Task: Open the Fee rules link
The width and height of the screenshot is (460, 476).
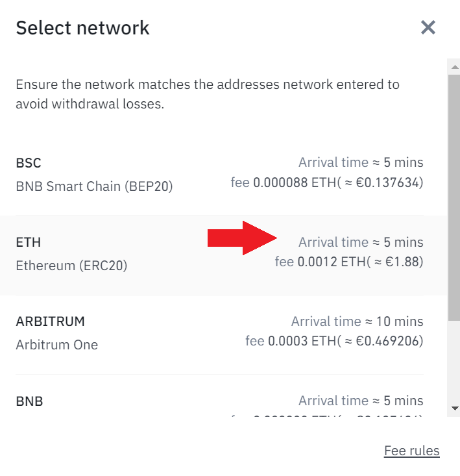Action: 411,451
